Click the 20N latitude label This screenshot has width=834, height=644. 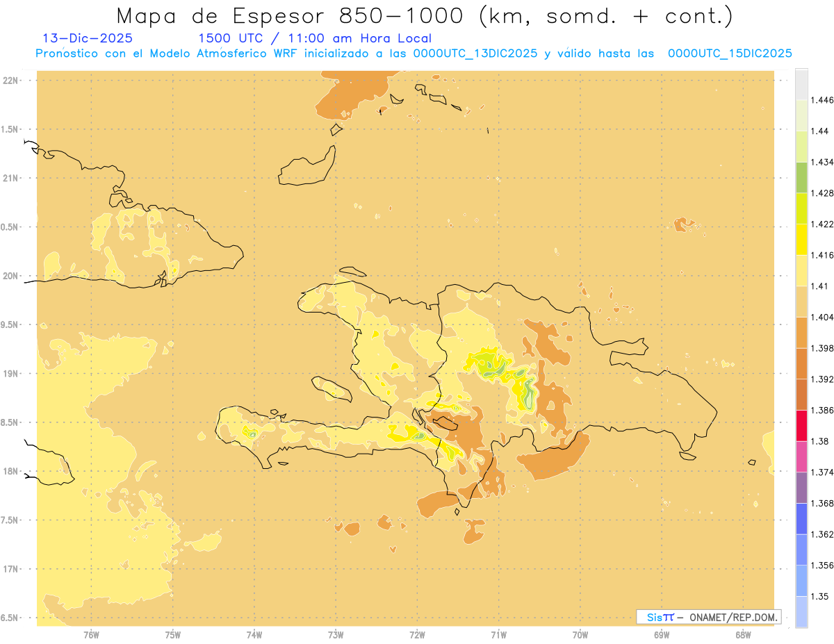pyautogui.click(x=11, y=276)
